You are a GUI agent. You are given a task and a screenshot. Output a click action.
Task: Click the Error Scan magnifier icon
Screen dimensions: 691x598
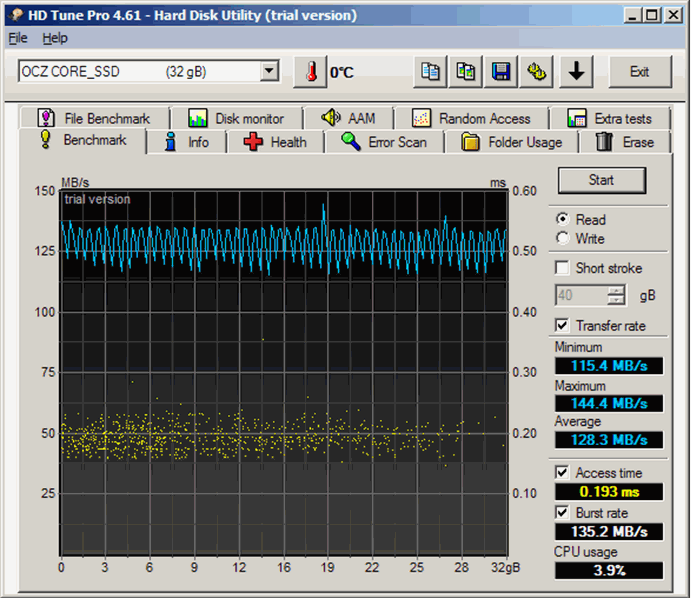click(x=351, y=141)
